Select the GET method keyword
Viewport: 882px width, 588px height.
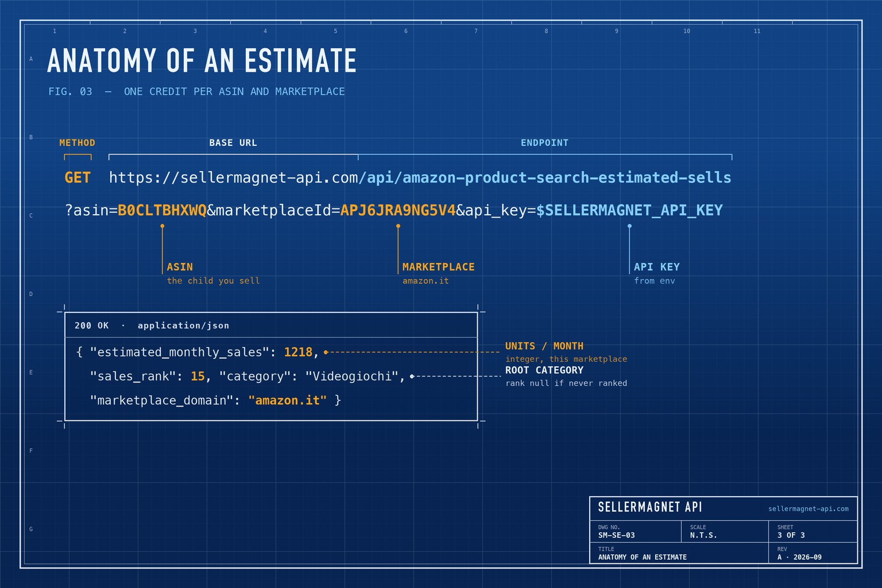78,177
